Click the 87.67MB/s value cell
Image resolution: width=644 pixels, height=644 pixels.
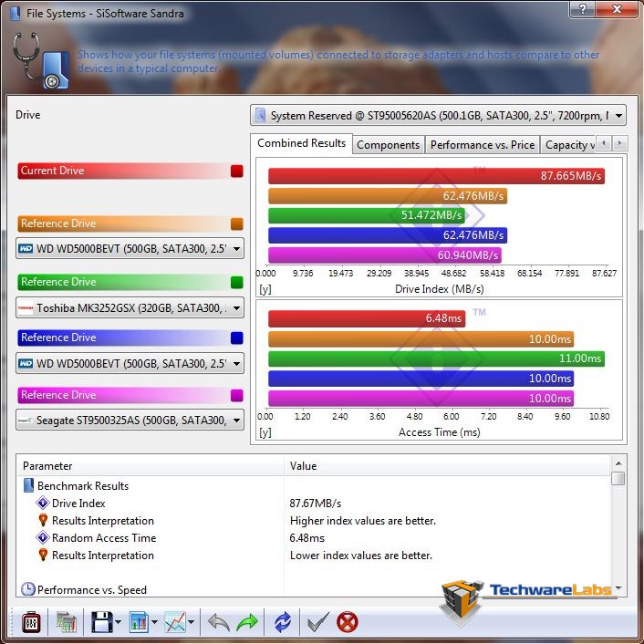[x=316, y=504]
